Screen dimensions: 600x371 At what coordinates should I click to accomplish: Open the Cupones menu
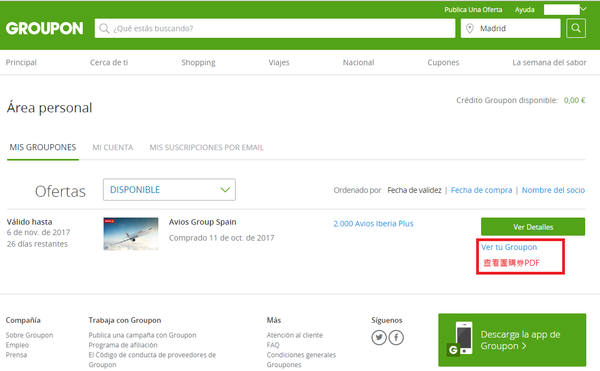coord(443,62)
